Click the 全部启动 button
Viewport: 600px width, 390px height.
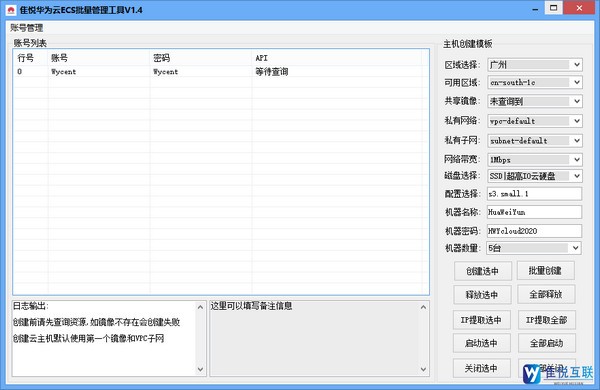[546, 343]
